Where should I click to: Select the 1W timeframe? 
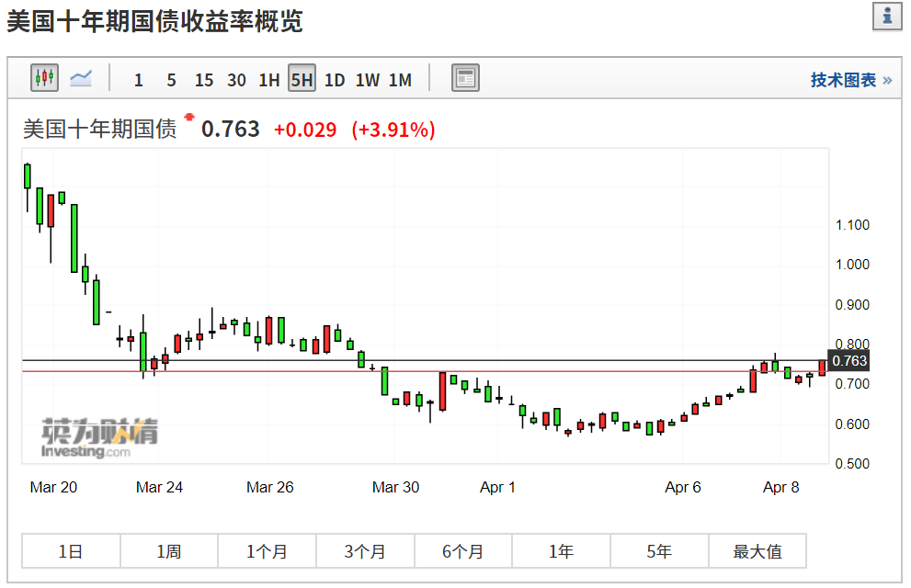366,80
